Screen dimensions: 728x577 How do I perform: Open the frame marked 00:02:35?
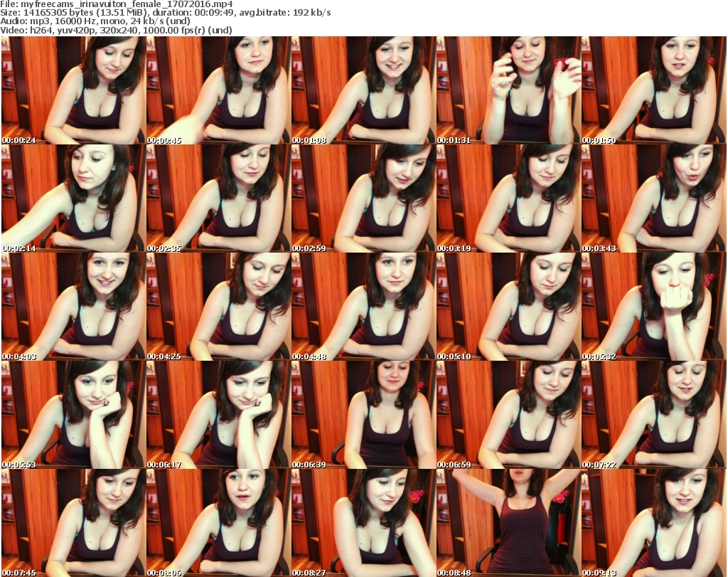[219, 198]
